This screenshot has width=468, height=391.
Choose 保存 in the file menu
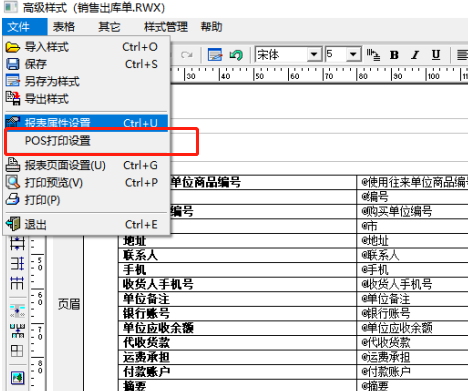[86, 64]
